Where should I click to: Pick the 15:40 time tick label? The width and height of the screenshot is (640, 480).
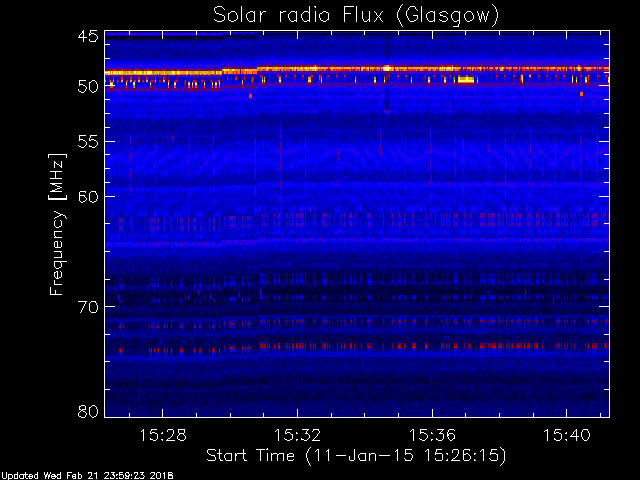(568, 435)
